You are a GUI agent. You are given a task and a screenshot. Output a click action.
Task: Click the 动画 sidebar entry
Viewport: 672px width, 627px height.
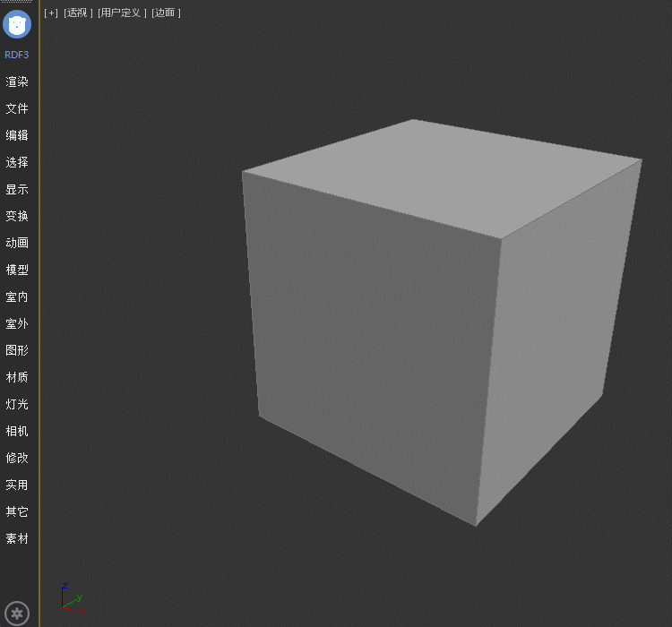click(x=17, y=243)
